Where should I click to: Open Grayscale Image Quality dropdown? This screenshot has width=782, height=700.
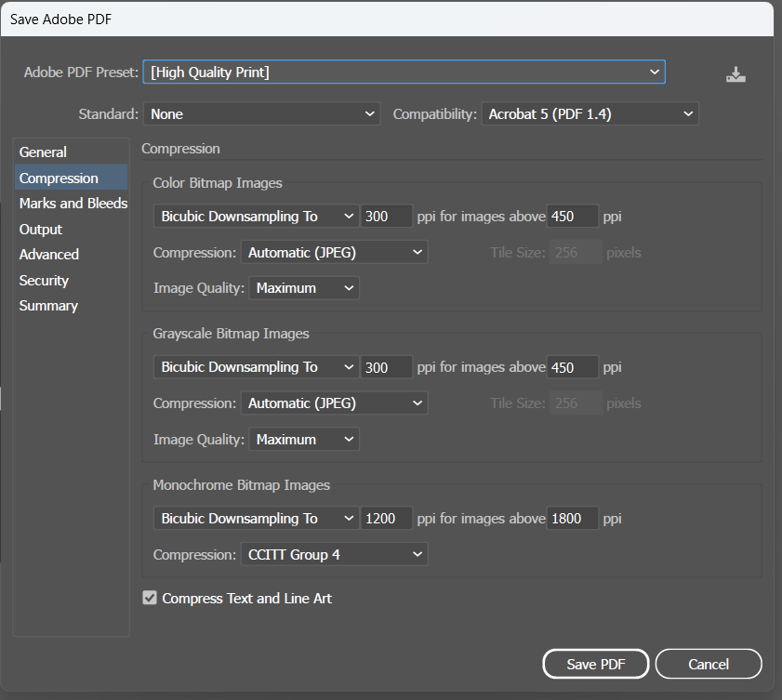304,439
